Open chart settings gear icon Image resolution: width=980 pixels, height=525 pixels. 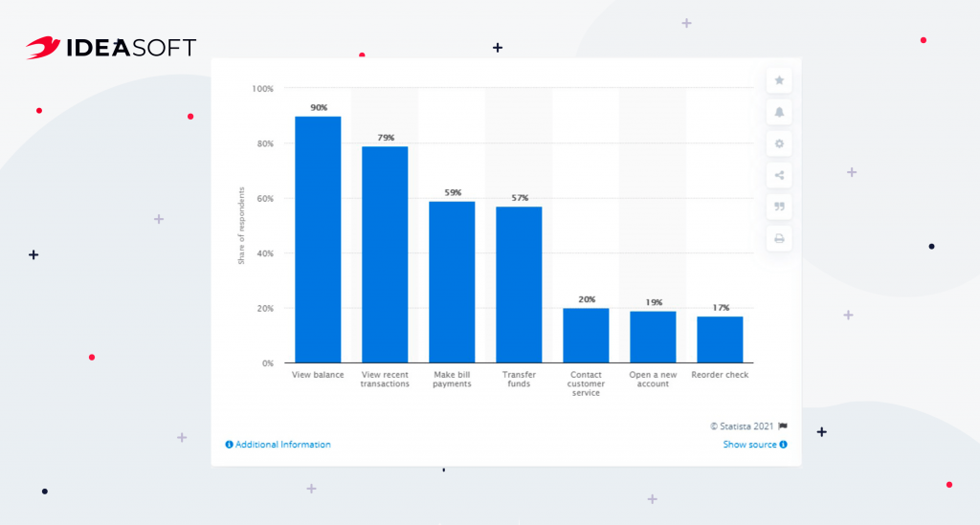(779, 143)
